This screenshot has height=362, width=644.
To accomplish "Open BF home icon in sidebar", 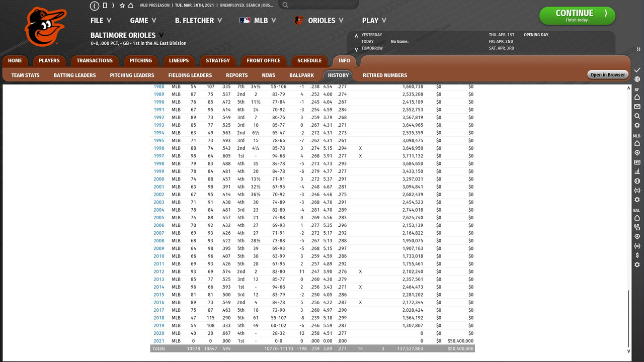I will [x=637, y=98].
